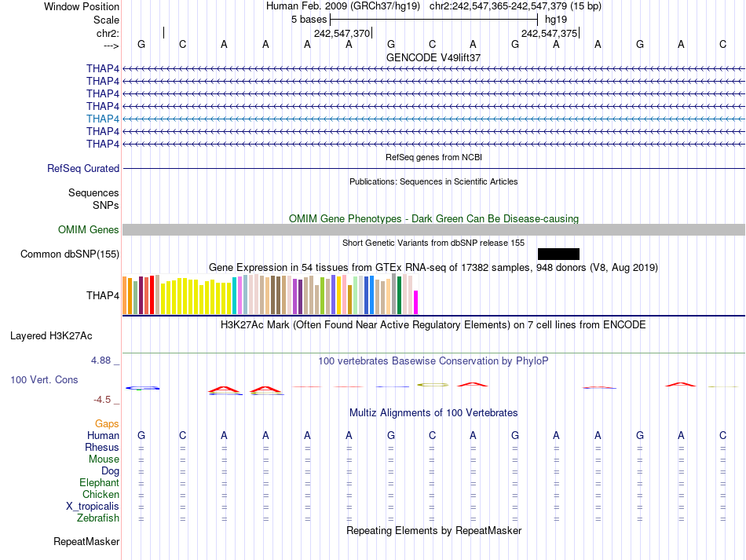
Task: Select the Mouse species label
Action: (x=104, y=459)
